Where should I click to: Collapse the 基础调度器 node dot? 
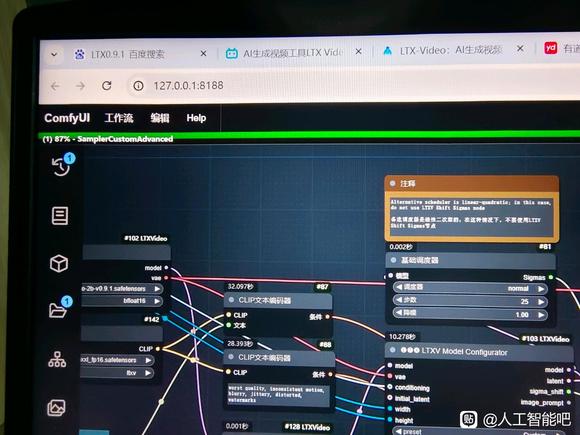[393, 260]
